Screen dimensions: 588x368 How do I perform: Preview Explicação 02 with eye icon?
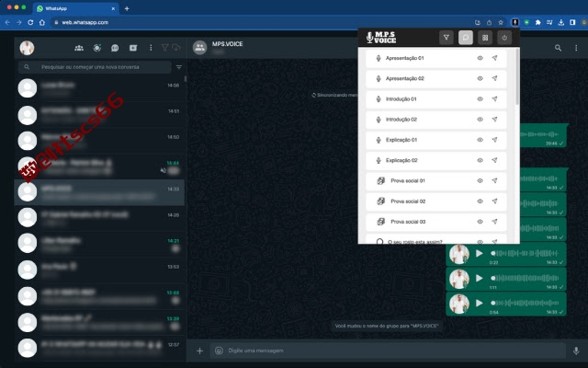point(480,160)
